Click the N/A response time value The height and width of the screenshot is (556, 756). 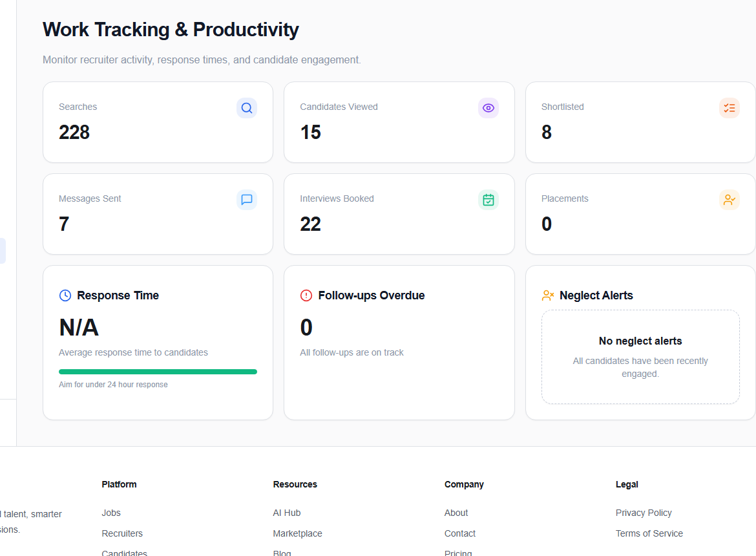(x=79, y=328)
